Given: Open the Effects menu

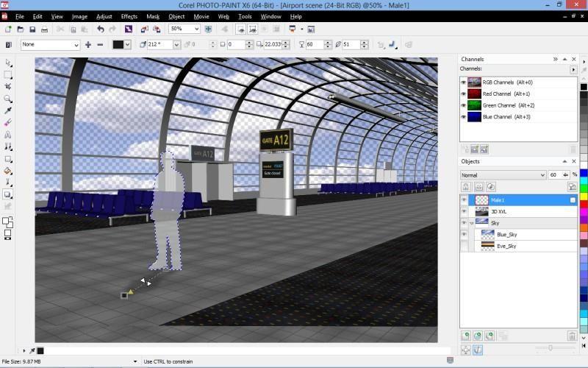Looking at the screenshot, I should pos(129,16).
